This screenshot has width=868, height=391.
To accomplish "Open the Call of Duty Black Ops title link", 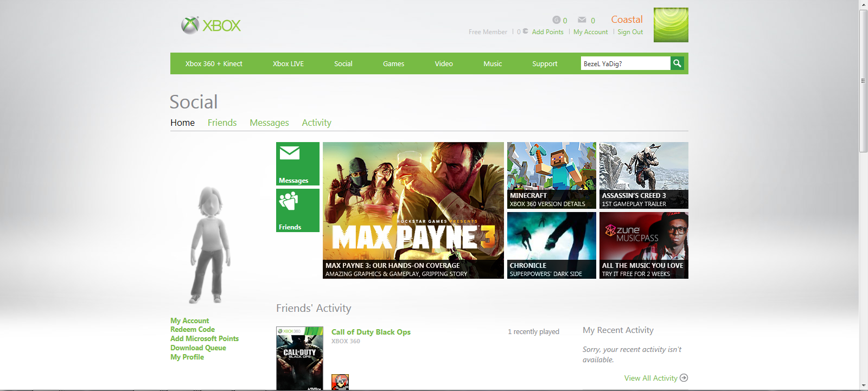I will [x=371, y=332].
